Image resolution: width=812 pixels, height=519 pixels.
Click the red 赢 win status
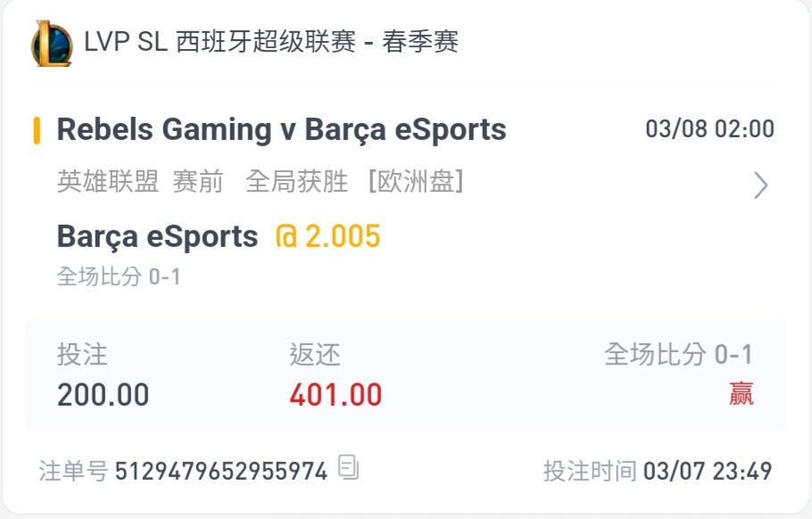(x=741, y=394)
